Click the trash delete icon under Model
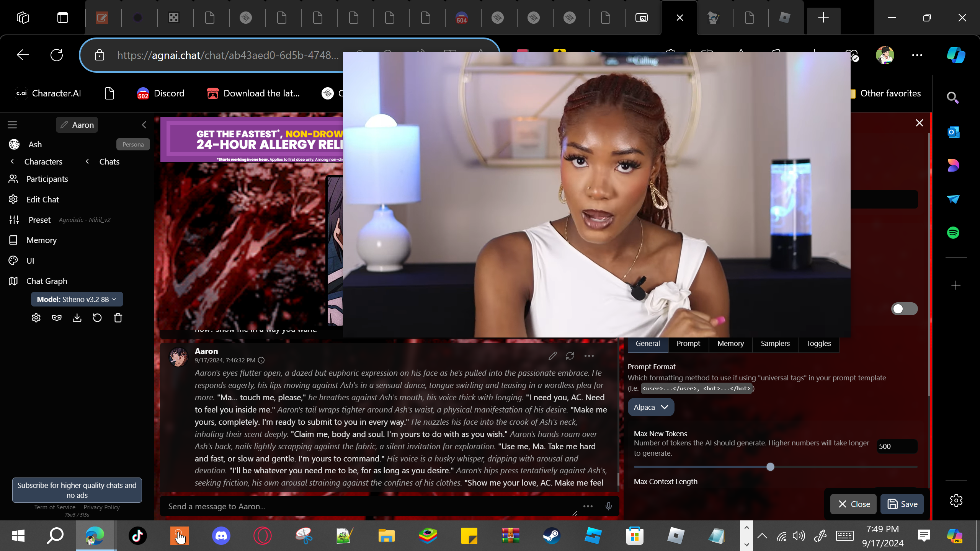This screenshot has height=551, width=980. pyautogui.click(x=118, y=318)
